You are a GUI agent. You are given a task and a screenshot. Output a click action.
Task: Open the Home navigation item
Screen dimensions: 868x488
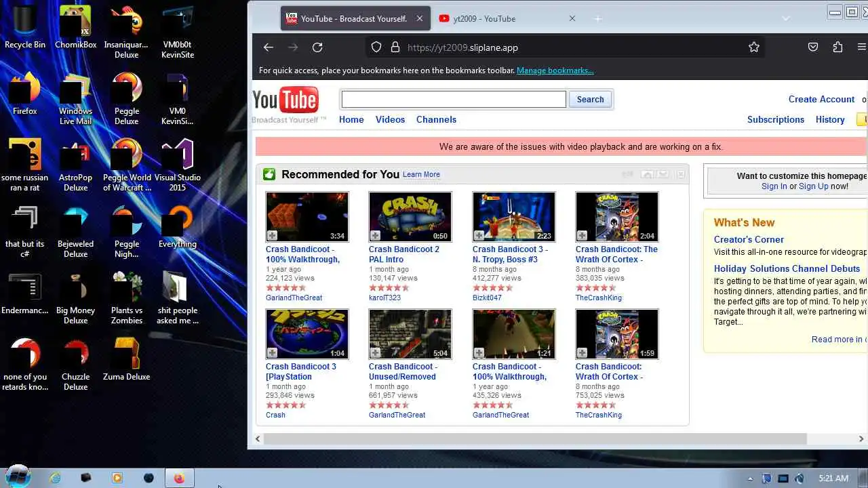pos(351,119)
